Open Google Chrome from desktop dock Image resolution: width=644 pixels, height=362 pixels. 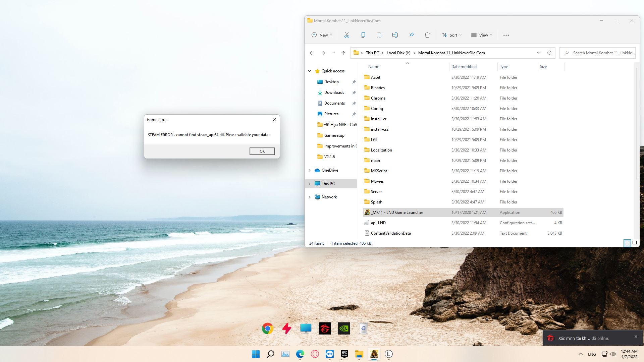[x=267, y=328]
